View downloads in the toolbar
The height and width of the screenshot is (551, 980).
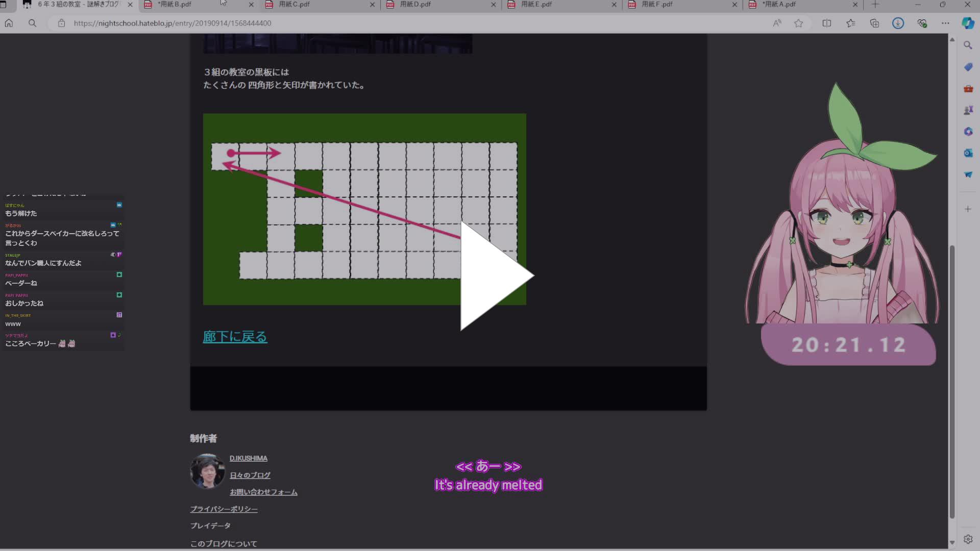[x=898, y=23]
